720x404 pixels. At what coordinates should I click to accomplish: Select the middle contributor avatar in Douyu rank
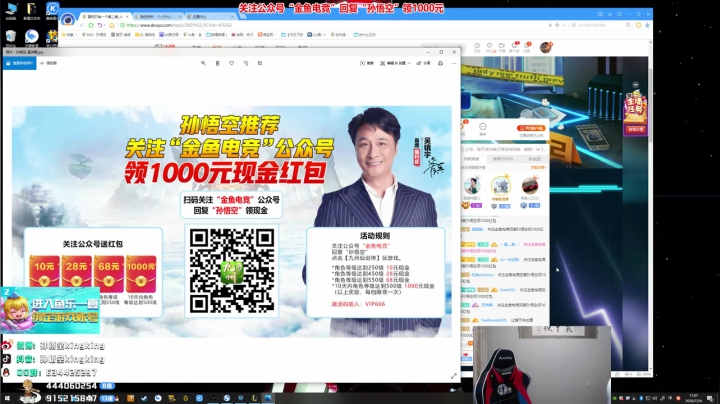501,186
